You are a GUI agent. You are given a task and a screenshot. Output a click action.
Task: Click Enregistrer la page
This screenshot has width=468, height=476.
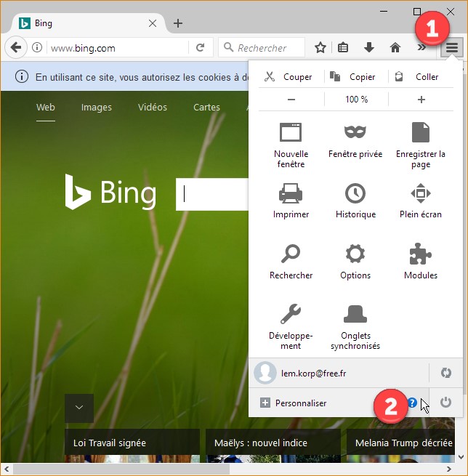click(421, 145)
